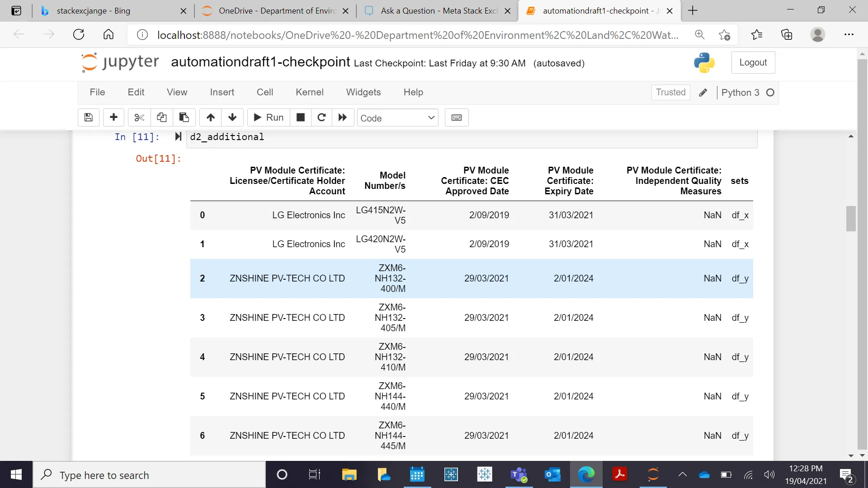Move selected cell down arrow
Viewport: 868px width, 488px height.
tap(232, 117)
